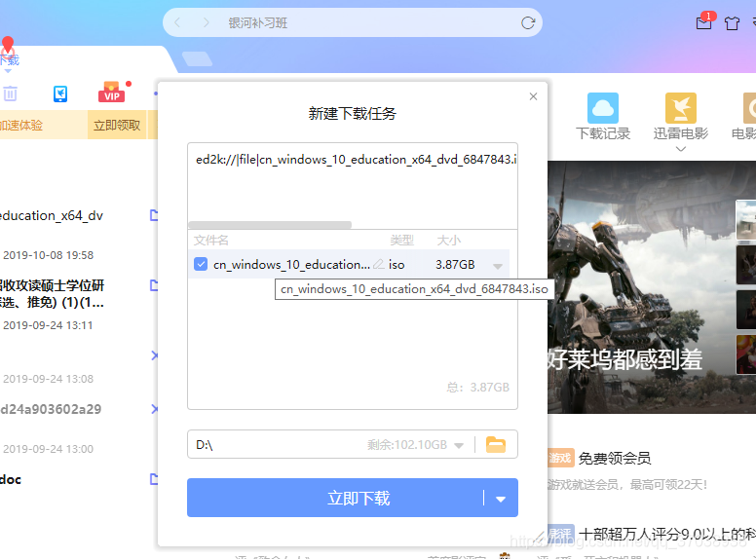
Task: Expand the chevron under 迅雷电影
Action: 680,149
